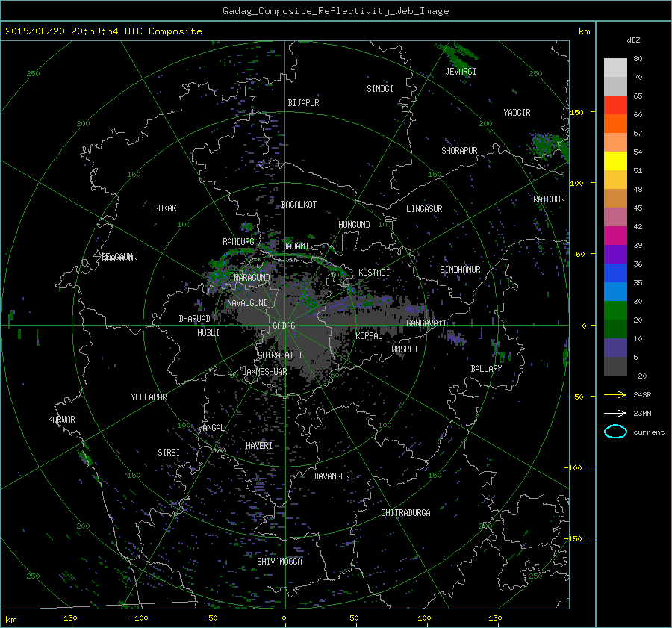Click the timestamp 2019/08/20 20:59:54 UTC Composite
This screenshot has width=672, height=628.
tap(103, 31)
